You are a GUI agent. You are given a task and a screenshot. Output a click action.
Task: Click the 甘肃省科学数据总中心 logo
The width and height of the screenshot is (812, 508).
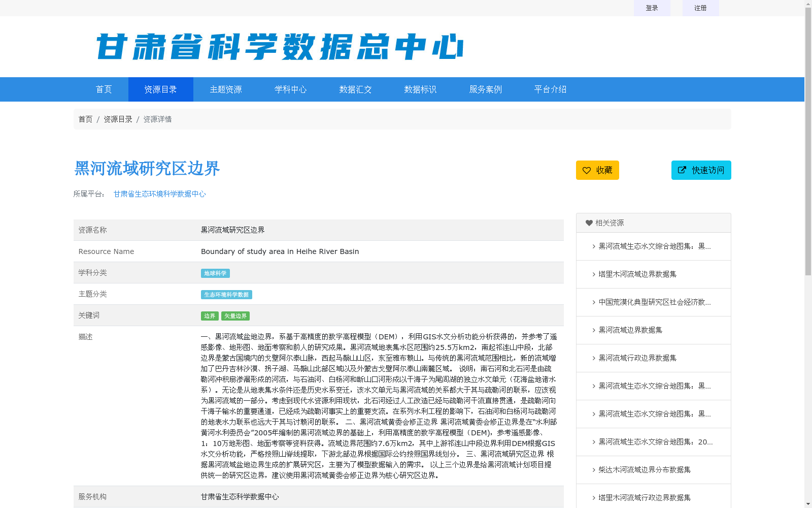coord(280,47)
